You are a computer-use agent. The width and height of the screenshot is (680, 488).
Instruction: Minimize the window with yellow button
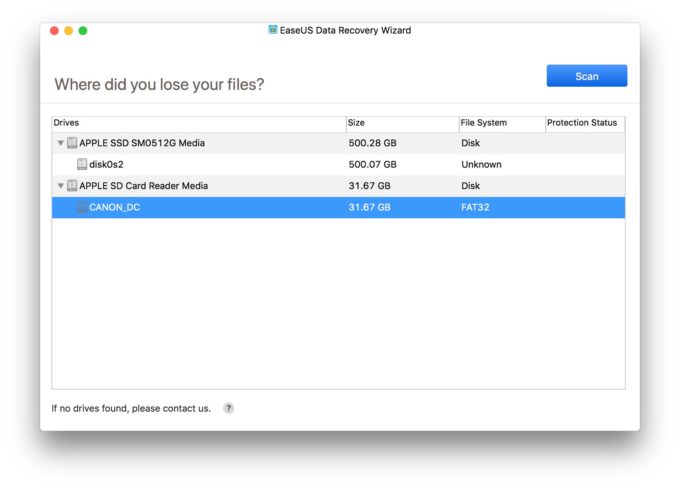click(69, 31)
